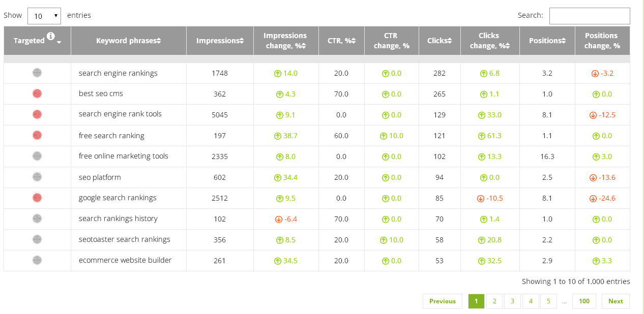
Task: Click down arrow icon beside -24.6 positions change
Action: [x=593, y=199]
